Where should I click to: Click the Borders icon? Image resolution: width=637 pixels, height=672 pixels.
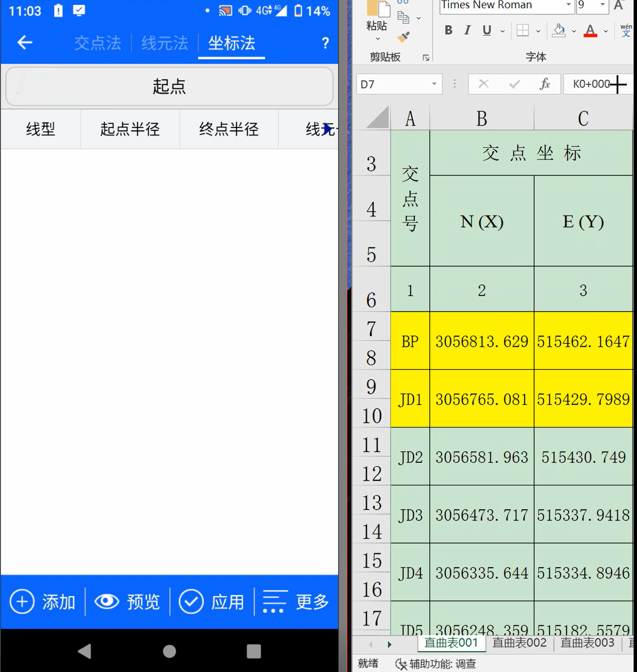coord(523,30)
